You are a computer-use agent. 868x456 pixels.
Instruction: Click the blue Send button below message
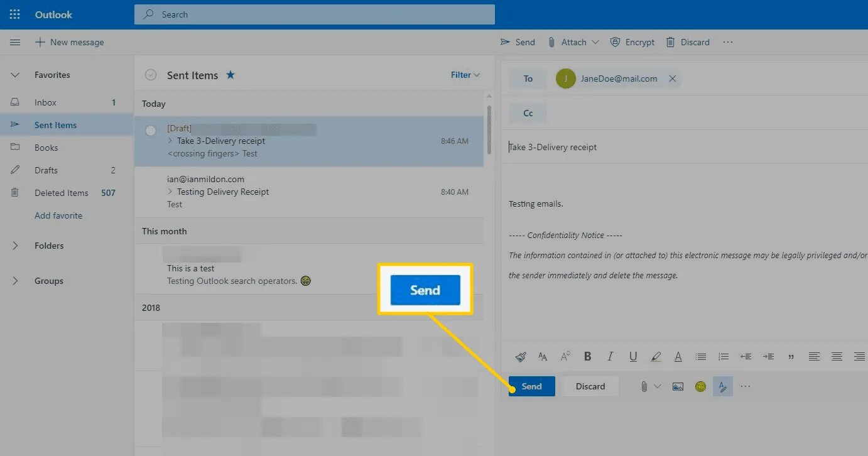click(x=531, y=386)
